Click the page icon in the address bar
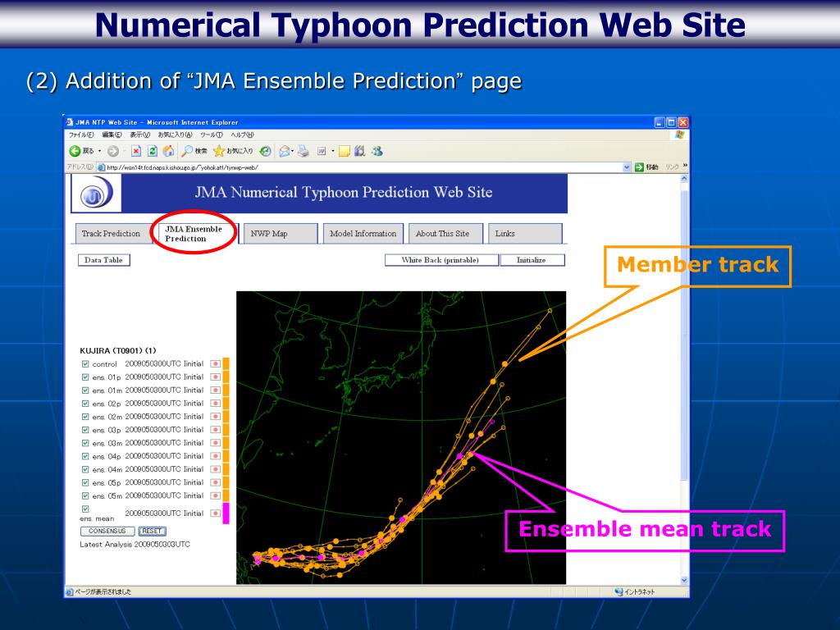This screenshot has width=840, height=630. [x=101, y=167]
